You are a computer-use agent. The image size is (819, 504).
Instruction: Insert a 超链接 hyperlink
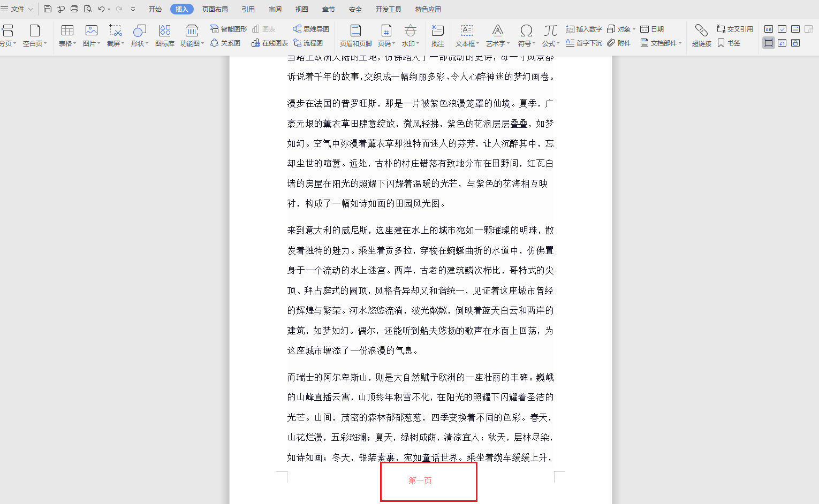pyautogui.click(x=701, y=35)
